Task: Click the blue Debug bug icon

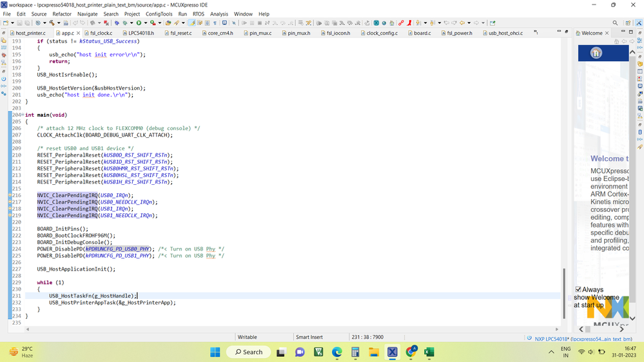Action: (117, 23)
